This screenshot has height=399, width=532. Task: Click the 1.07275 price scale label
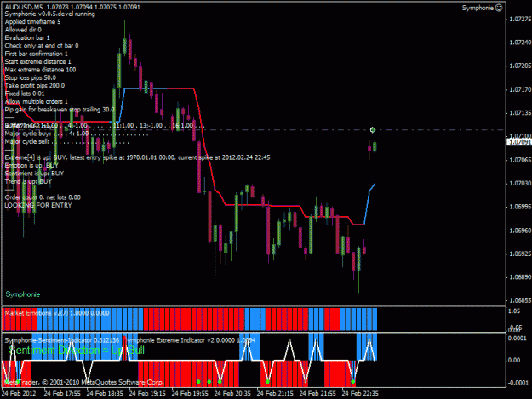click(x=520, y=20)
